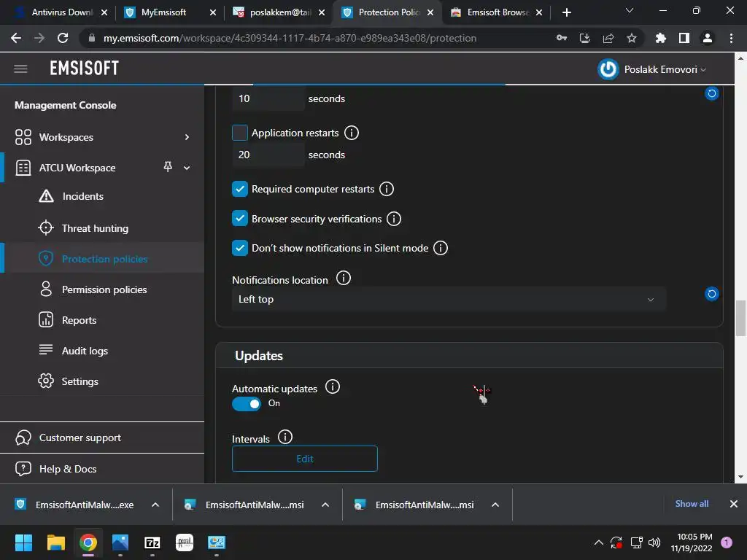
Task: Go to Threat hunting
Action: tap(95, 228)
